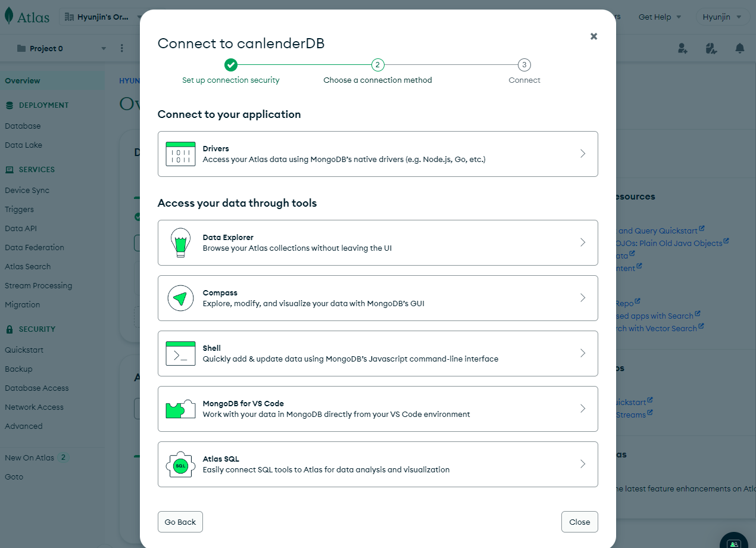Image resolution: width=756 pixels, height=548 pixels.
Task: Click 'Set up connection security' step label
Action: pyautogui.click(x=231, y=80)
